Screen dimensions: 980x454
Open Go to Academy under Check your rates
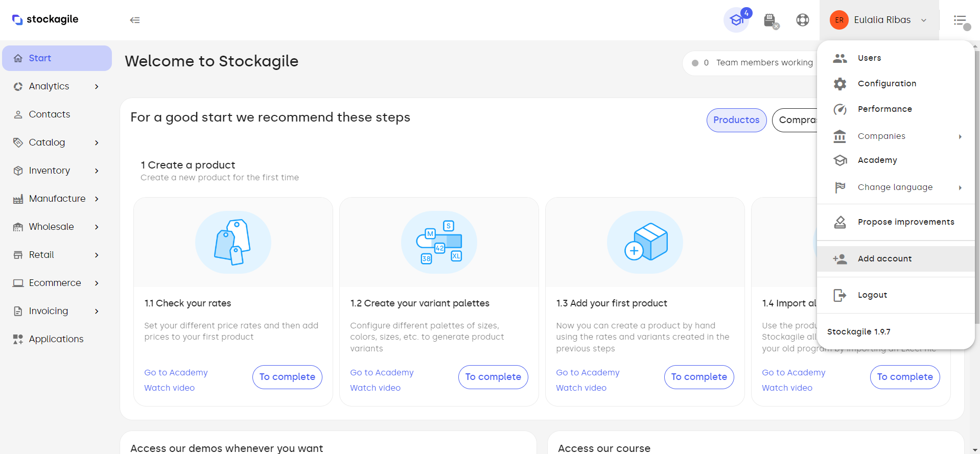tap(176, 373)
